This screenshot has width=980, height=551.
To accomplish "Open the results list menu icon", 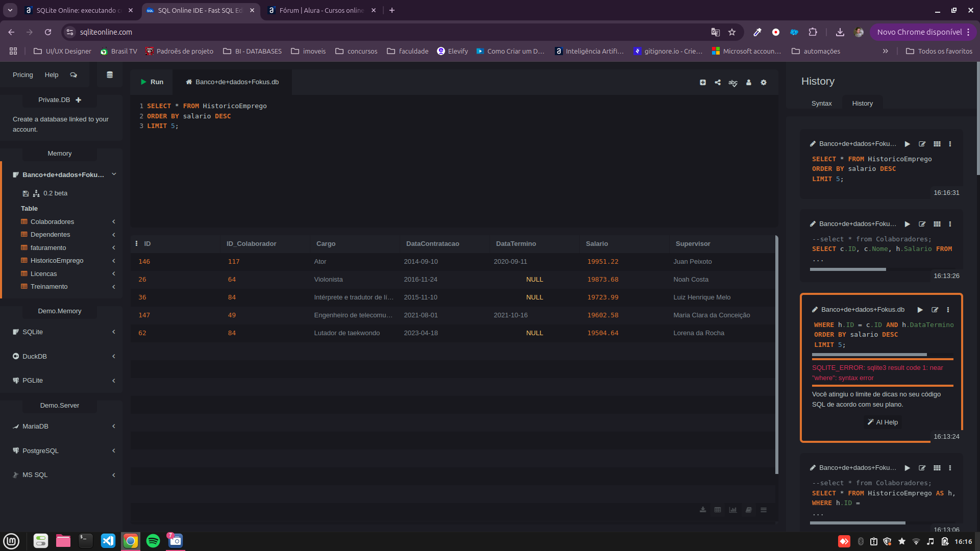I will click(764, 510).
